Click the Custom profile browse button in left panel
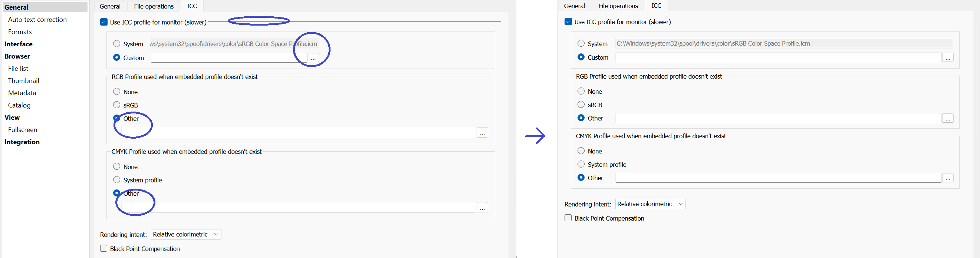 (x=313, y=58)
